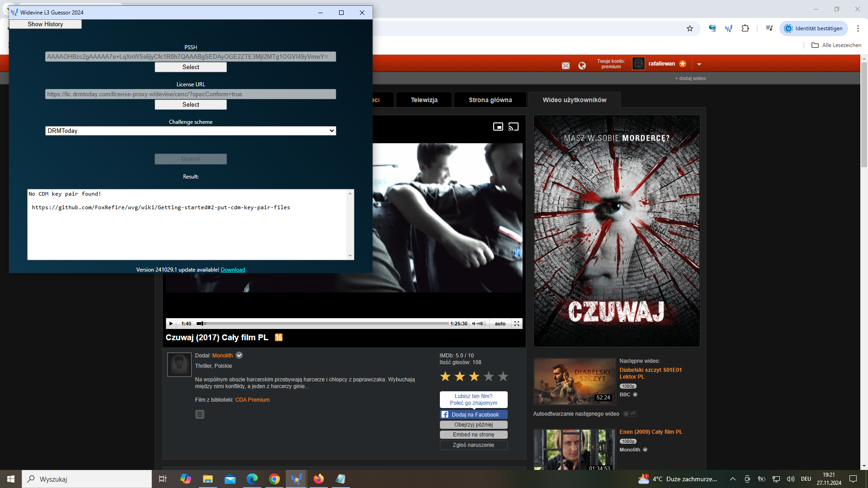Expand the account dropdown arrow next to rafallewan
Screen dimensions: 868x488
(699, 64)
